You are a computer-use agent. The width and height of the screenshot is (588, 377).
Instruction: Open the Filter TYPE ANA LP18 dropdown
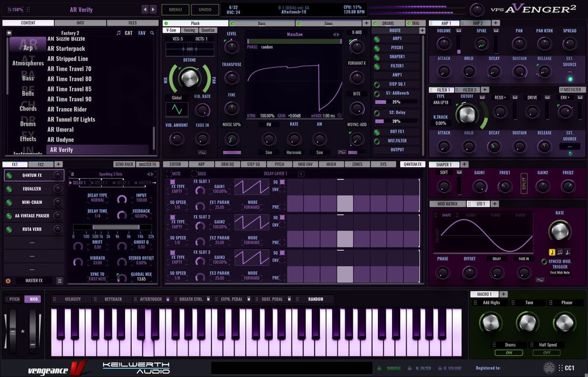point(441,102)
